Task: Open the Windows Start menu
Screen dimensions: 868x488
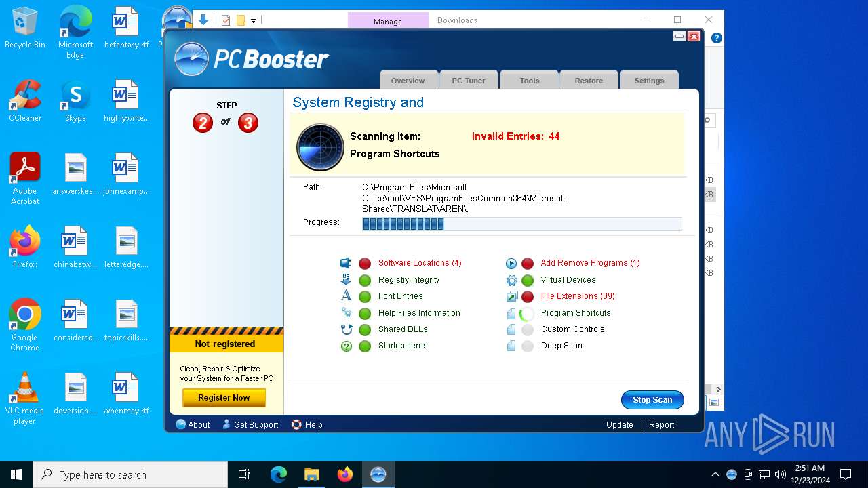Action: (x=16, y=474)
